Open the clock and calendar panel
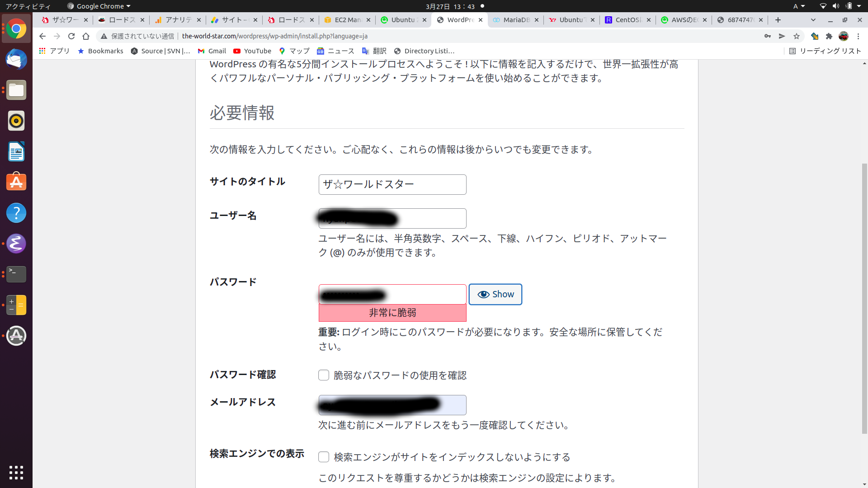 [x=450, y=6]
